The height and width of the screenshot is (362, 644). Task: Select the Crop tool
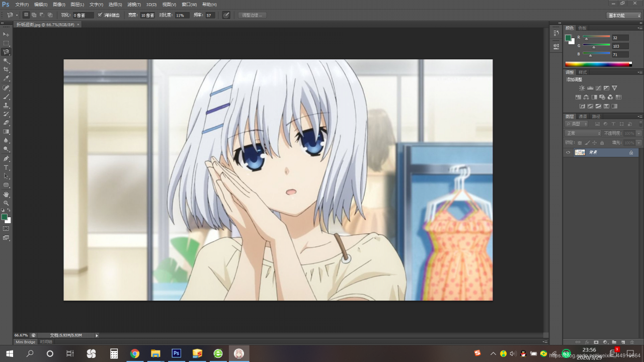click(x=6, y=69)
